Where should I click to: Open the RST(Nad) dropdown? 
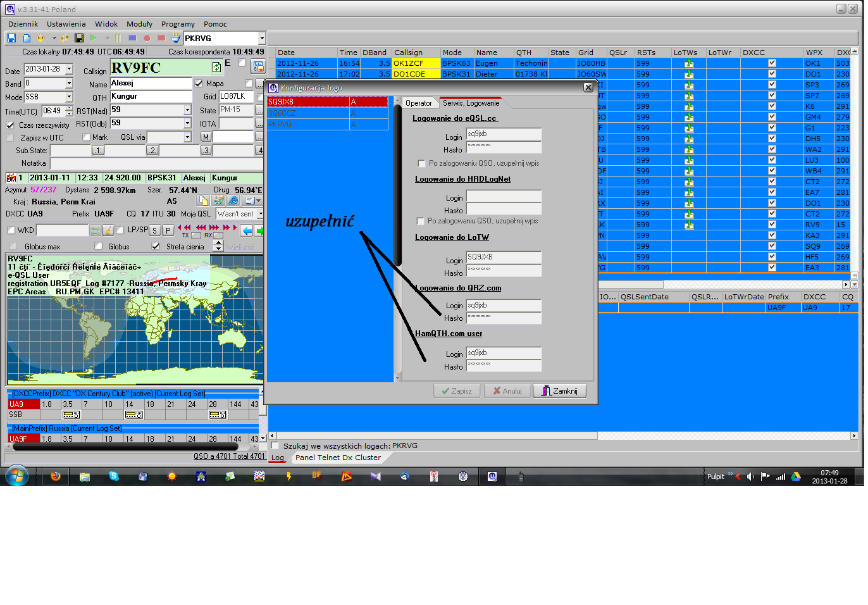(187, 110)
